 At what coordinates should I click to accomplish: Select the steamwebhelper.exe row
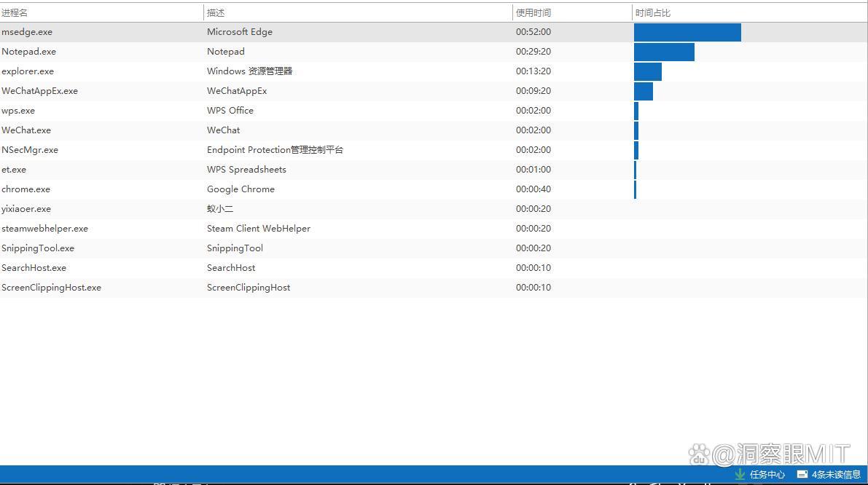pyautogui.click(x=44, y=229)
